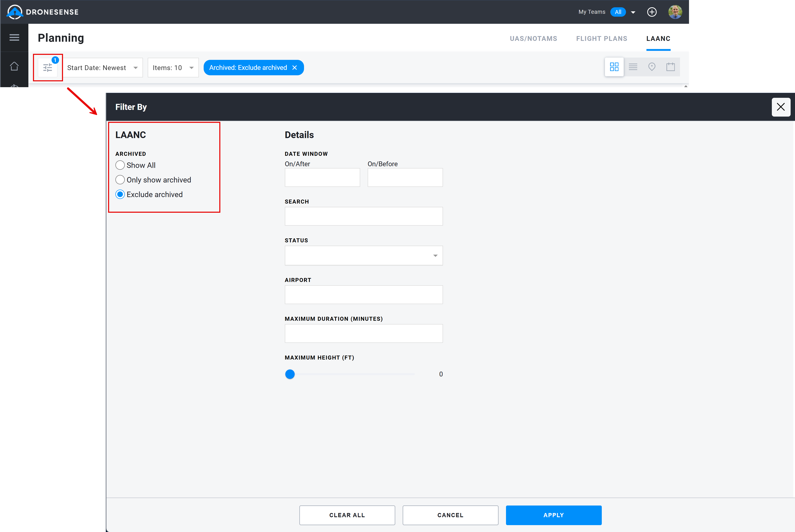This screenshot has height=532, width=795.
Task: Go to Home via sidebar icon
Action: [x=14, y=66]
